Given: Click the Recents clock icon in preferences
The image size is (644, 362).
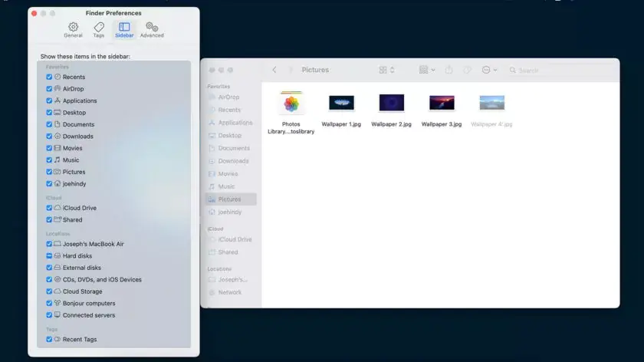Looking at the screenshot, I should [58, 77].
